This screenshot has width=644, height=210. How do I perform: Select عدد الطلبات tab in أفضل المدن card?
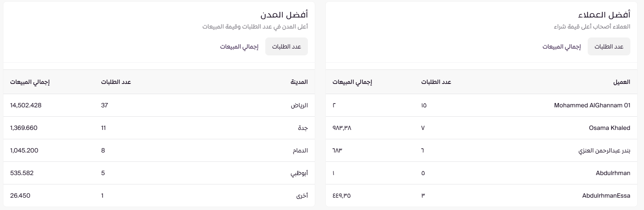click(287, 46)
